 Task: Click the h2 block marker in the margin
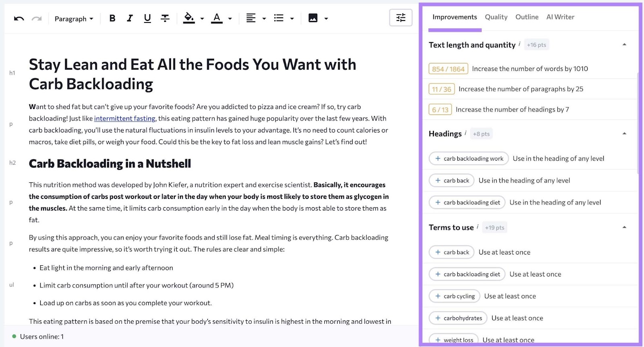tap(12, 163)
